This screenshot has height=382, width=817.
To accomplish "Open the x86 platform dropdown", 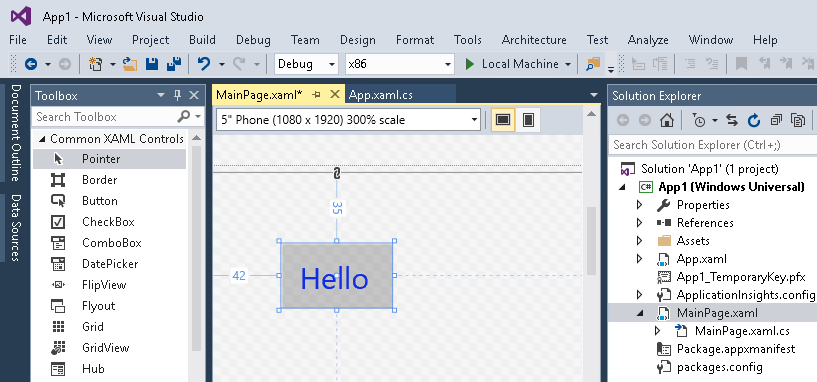I will pos(448,64).
